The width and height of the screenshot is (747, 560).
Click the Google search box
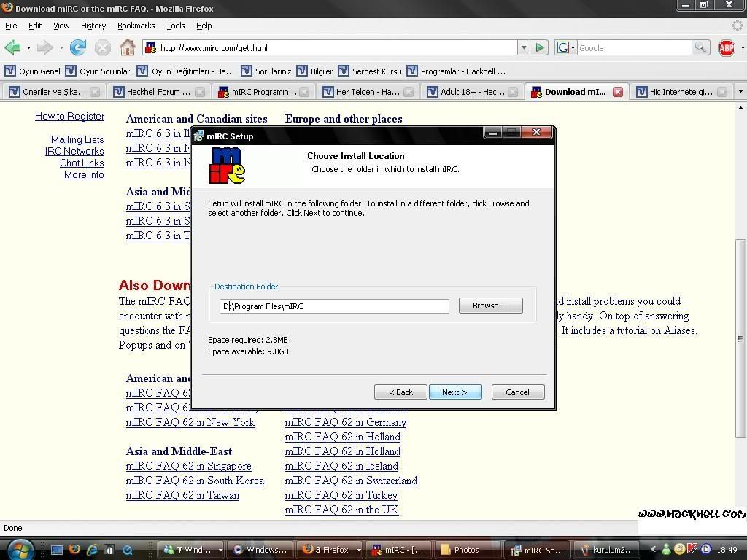pos(634,47)
